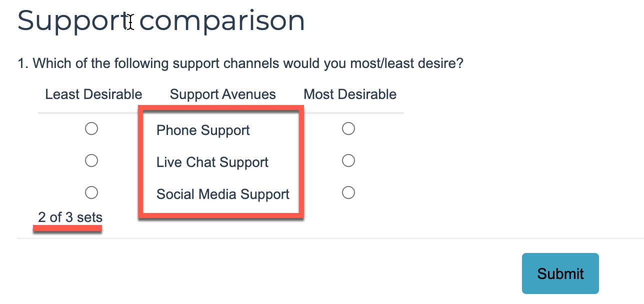Click the "2 of 3 sets" indicator
The height and width of the screenshot is (304, 644).
(70, 217)
